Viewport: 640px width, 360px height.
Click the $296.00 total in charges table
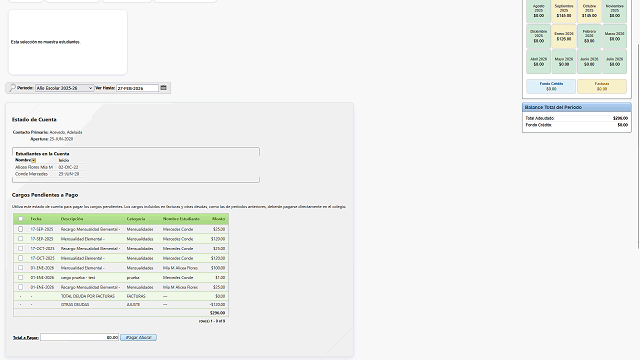218,313
